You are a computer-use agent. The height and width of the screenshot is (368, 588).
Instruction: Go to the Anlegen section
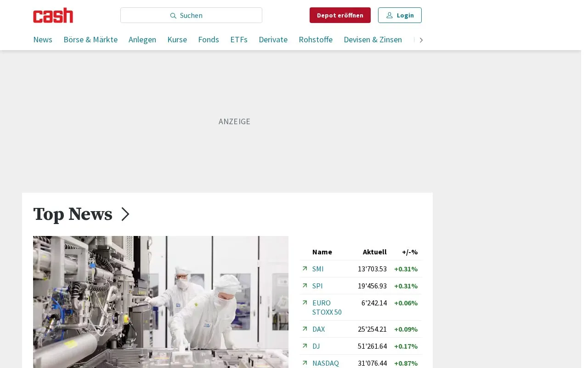142,40
